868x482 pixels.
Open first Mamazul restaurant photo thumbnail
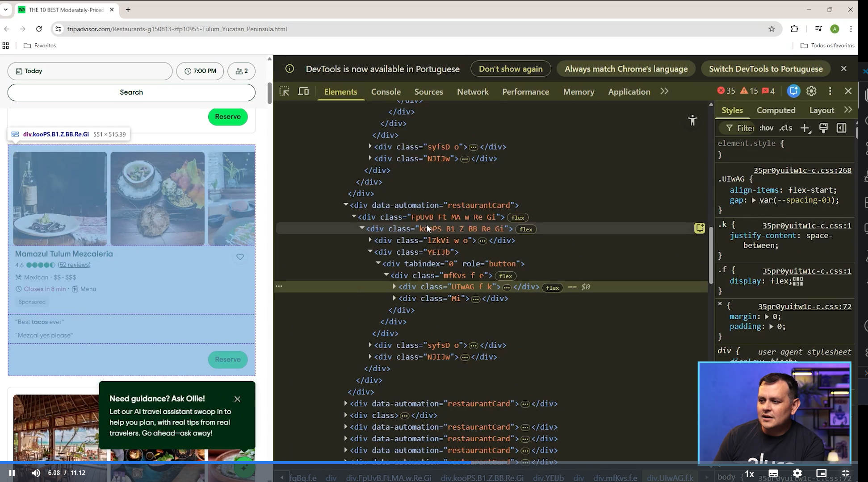coord(60,199)
